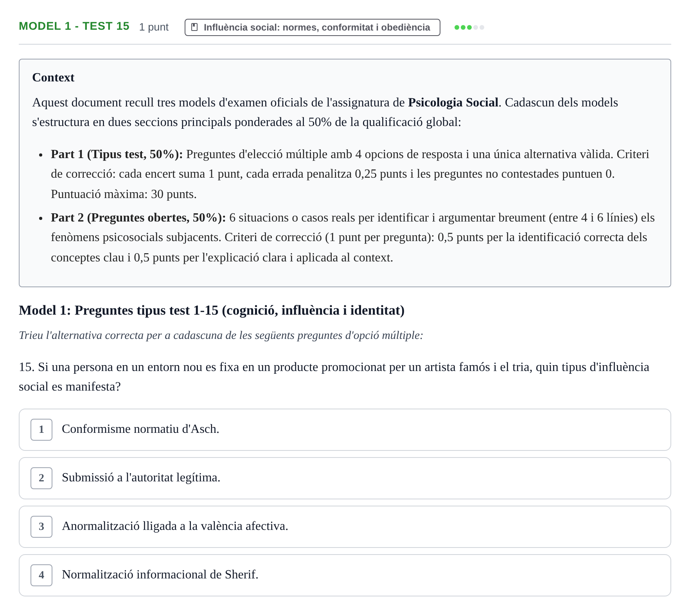Click 'Part 1 (Tipus test, 50%):' label
Viewport: 690px width, 616px height.
(x=117, y=154)
